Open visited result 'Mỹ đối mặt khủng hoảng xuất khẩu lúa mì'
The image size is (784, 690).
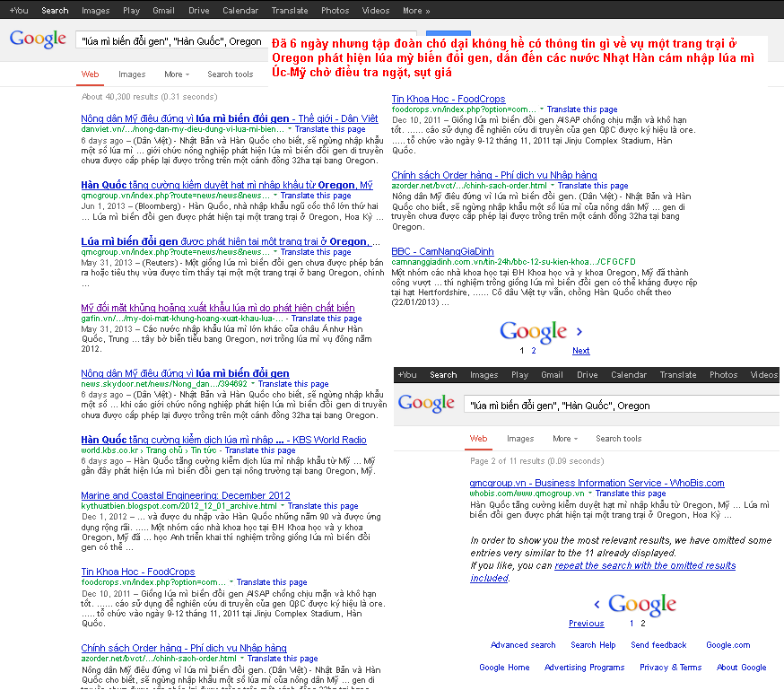[218, 308]
